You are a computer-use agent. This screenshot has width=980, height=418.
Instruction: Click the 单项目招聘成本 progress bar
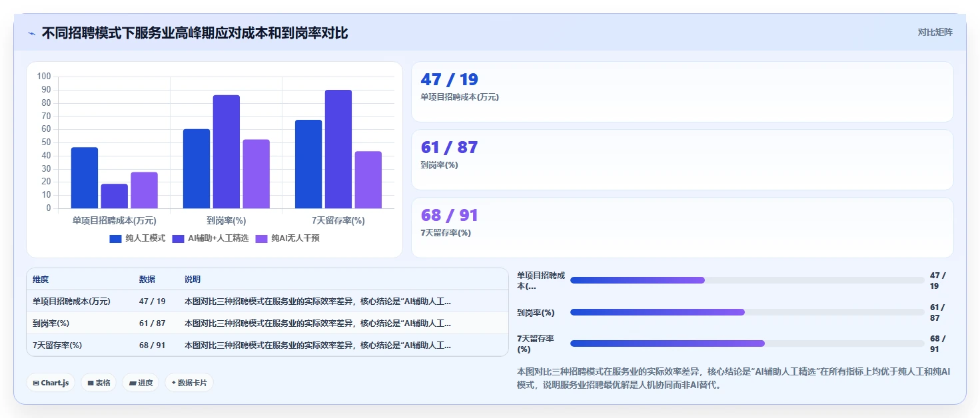coord(747,280)
